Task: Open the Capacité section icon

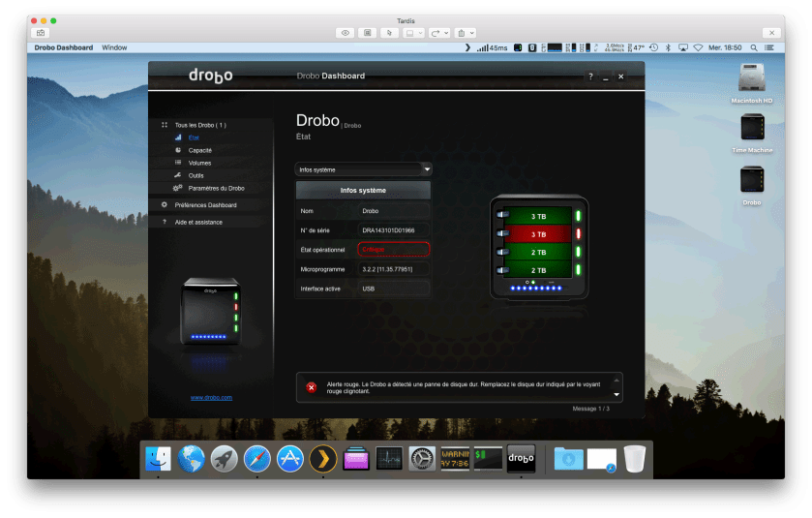Action: (178, 150)
